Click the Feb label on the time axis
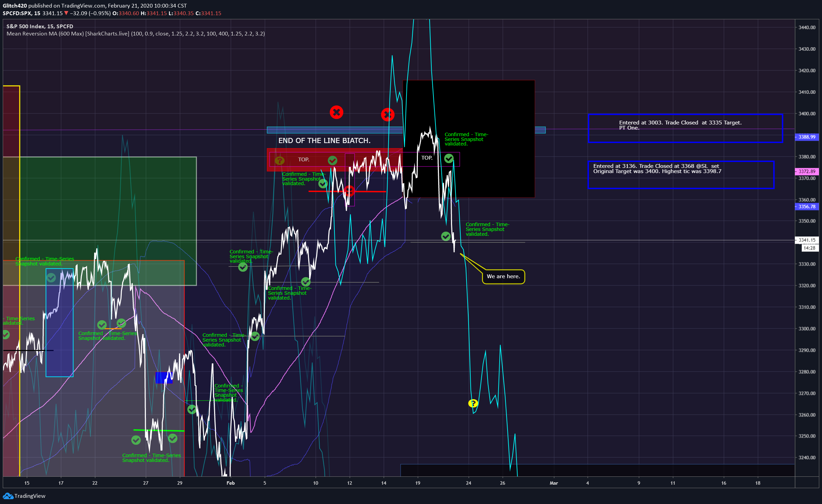The image size is (822, 504). 231,483
